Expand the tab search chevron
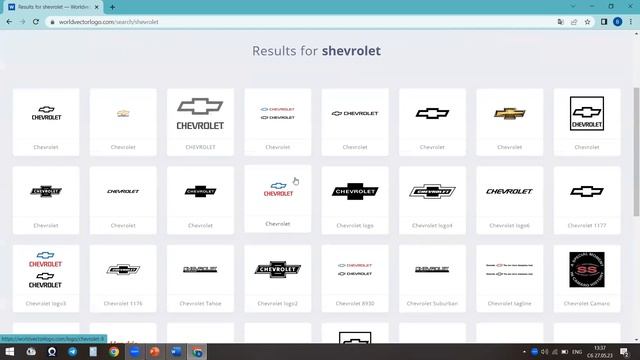640x360 pixels. [x=573, y=6]
